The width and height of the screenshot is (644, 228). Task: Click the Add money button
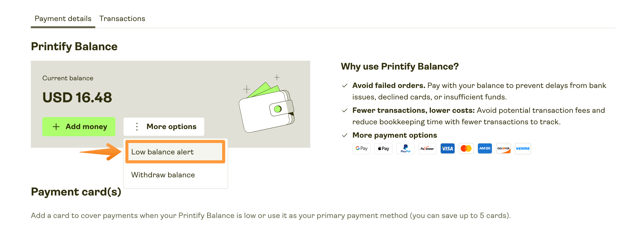tap(79, 127)
